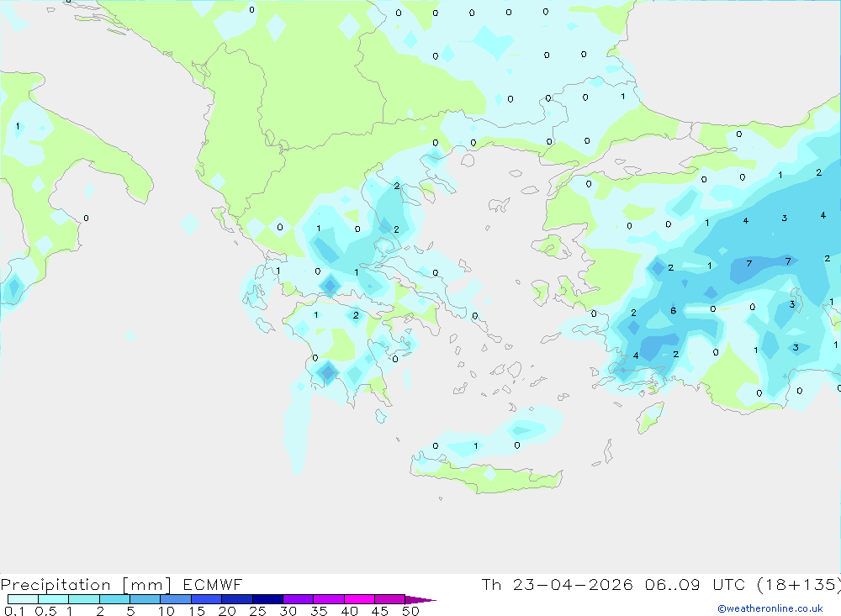841x616 pixels.
Task: Click the "06..09" time range text
Action: coord(673,584)
